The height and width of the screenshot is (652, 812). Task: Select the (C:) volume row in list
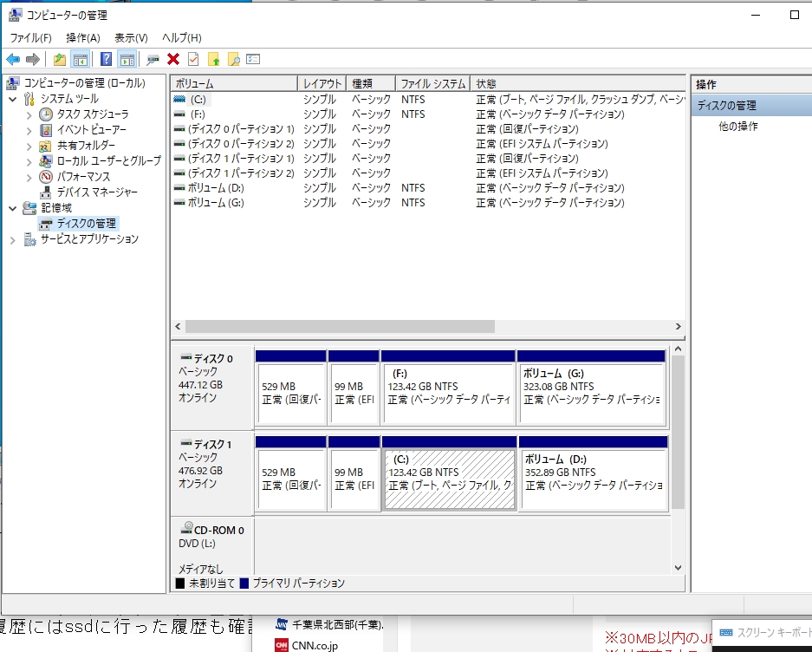pyautogui.click(x=428, y=100)
